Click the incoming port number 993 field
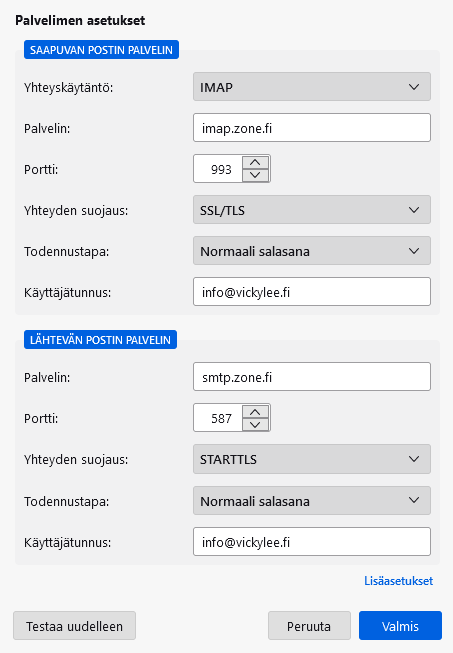 pyautogui.click(x=218, y=169)
